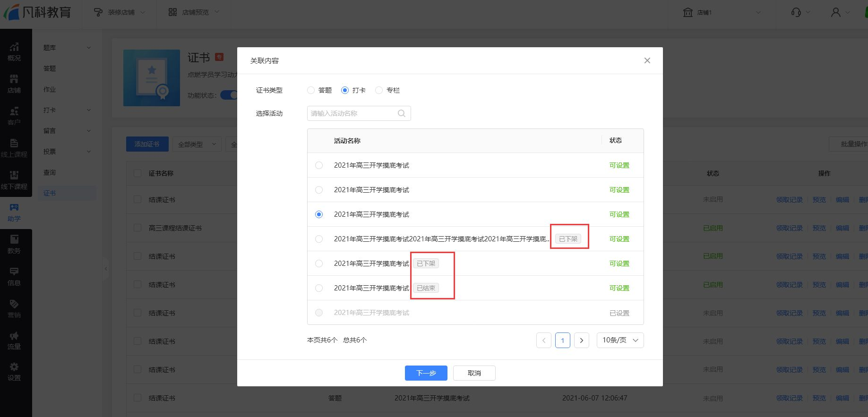The width and height of the screenshot is (868, 417).
Task: Select 答题 certificate type radio
Action: 311,90
